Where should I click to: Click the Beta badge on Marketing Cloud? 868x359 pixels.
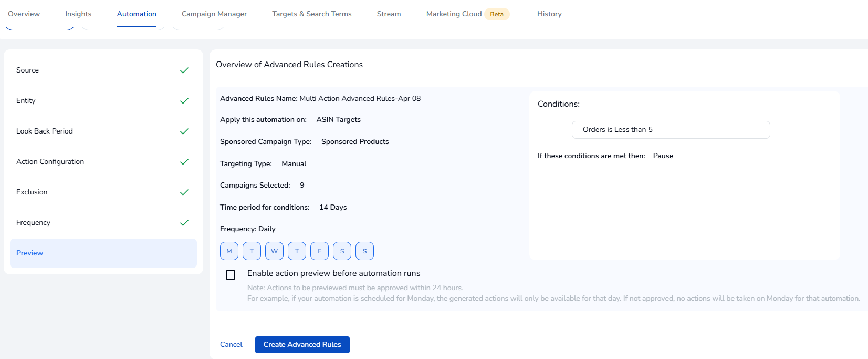496,14
